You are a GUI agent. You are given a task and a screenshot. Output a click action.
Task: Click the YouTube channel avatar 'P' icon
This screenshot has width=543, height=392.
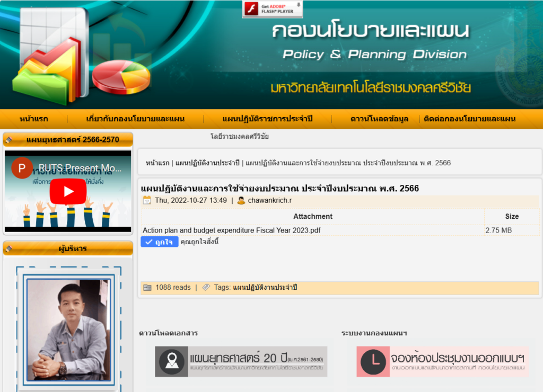click(x=21, y=169)
